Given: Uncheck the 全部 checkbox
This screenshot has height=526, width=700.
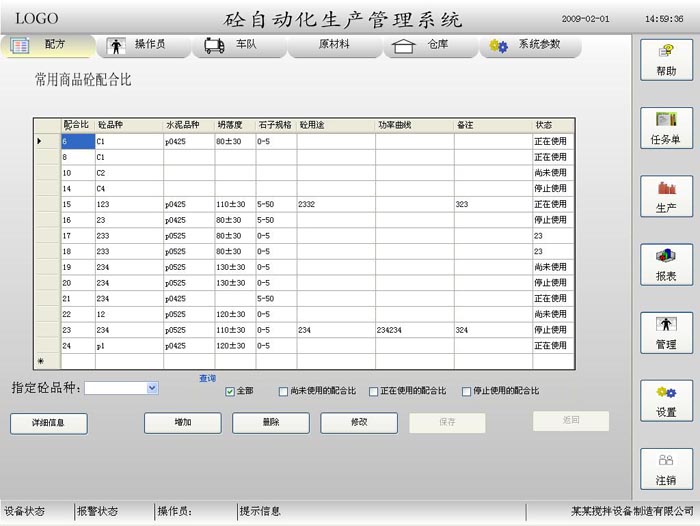Looking at the screenshot, I should click(230, 392).
